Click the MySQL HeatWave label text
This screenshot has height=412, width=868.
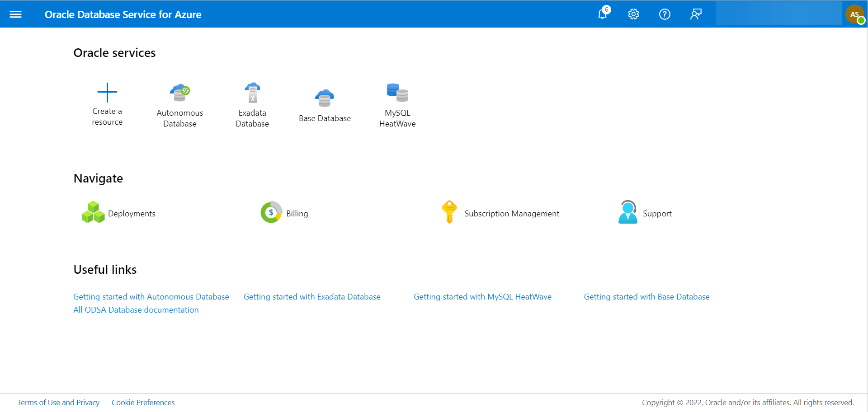click(397, 118)
